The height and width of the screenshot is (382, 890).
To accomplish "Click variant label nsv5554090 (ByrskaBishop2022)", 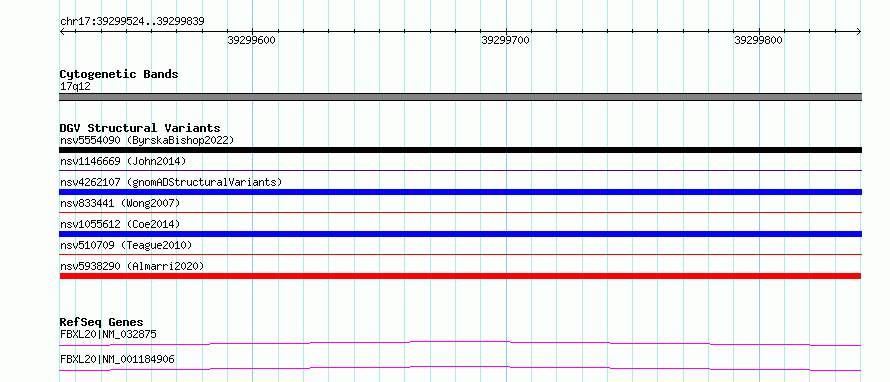I will click(x=147, y=140).
